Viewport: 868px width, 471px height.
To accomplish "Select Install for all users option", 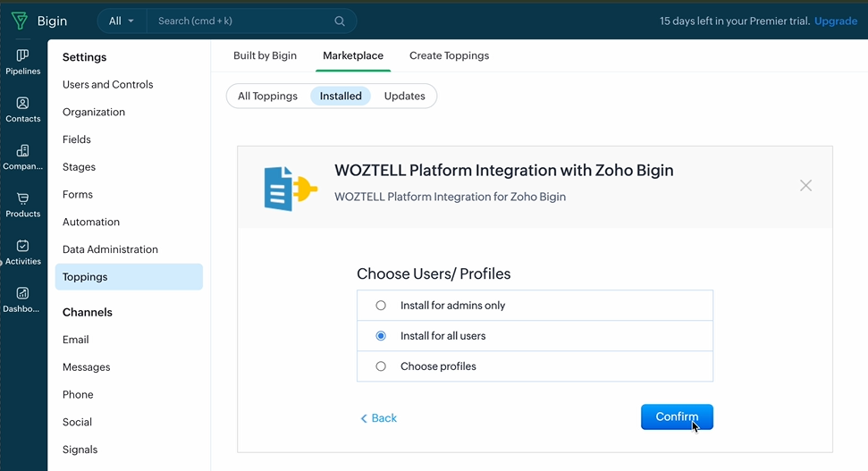I will pos(381,336).
